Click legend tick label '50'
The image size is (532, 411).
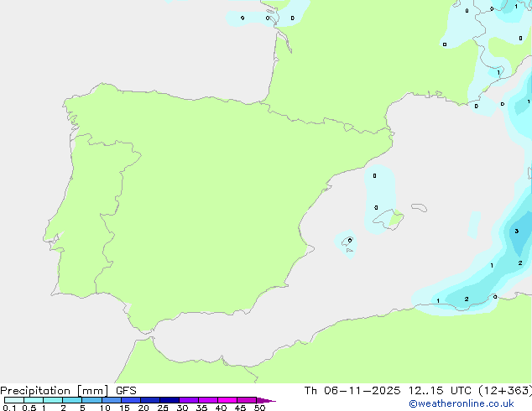[x=259, y=408]
